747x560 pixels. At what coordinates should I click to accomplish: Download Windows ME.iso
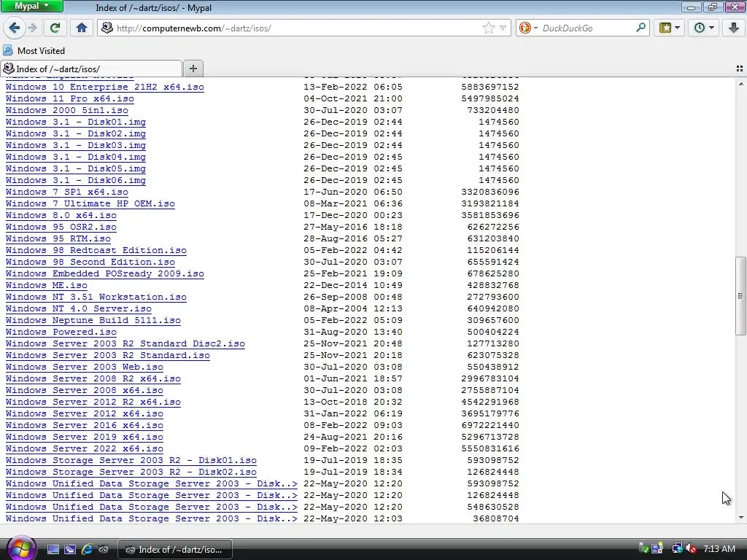click(46, 285)
